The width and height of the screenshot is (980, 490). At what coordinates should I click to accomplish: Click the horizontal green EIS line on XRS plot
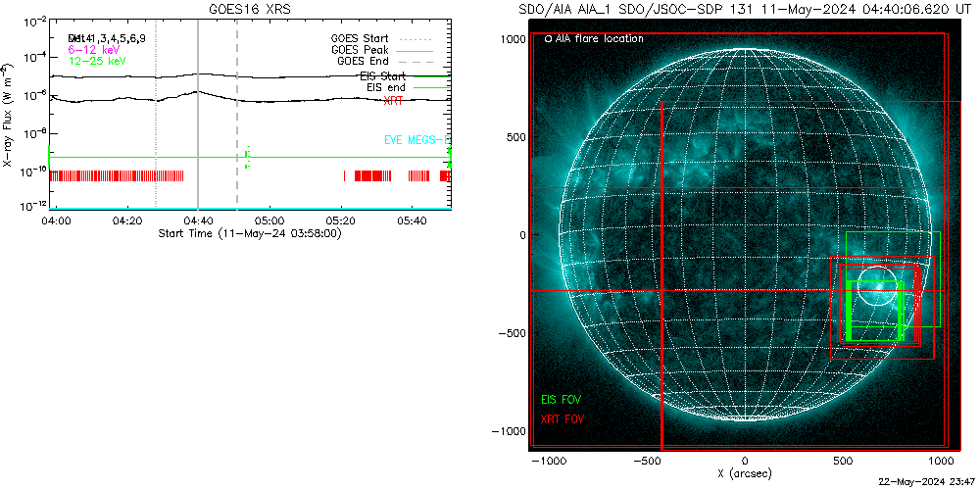point(250,158)
